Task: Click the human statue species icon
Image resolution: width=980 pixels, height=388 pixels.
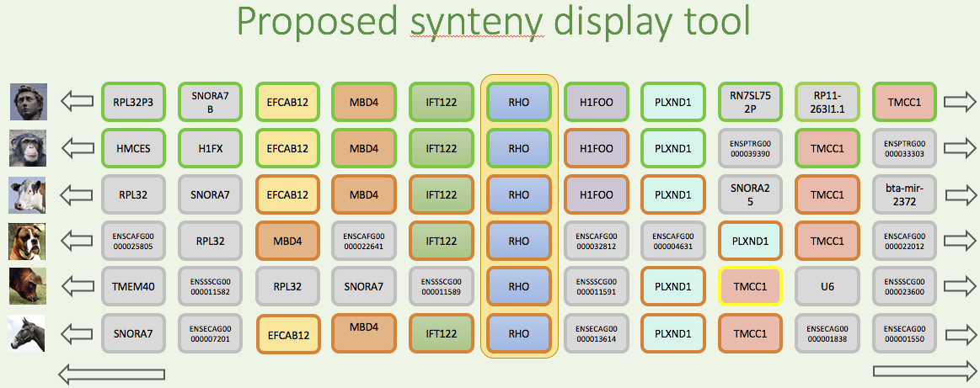Action: pos(27,102)
